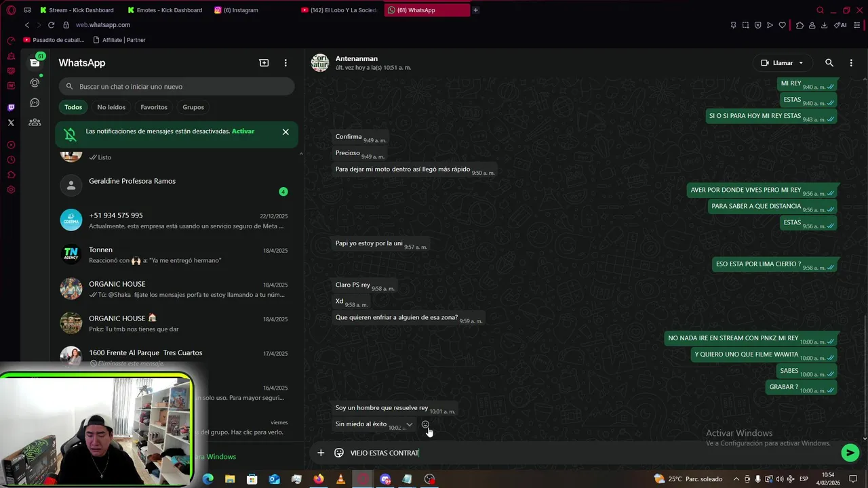868x488 pixels.
Task: Open VLC media player from taskbar
Action: coord(340,479)
